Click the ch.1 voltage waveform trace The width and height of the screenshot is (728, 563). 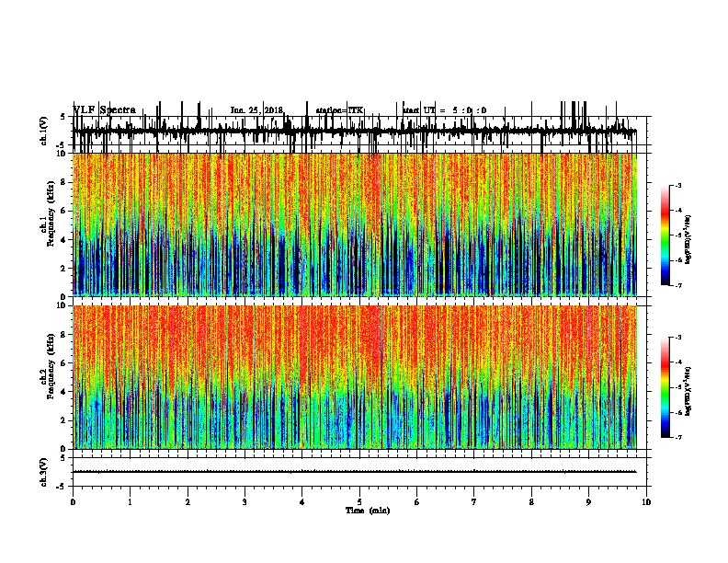pos(355,131)
